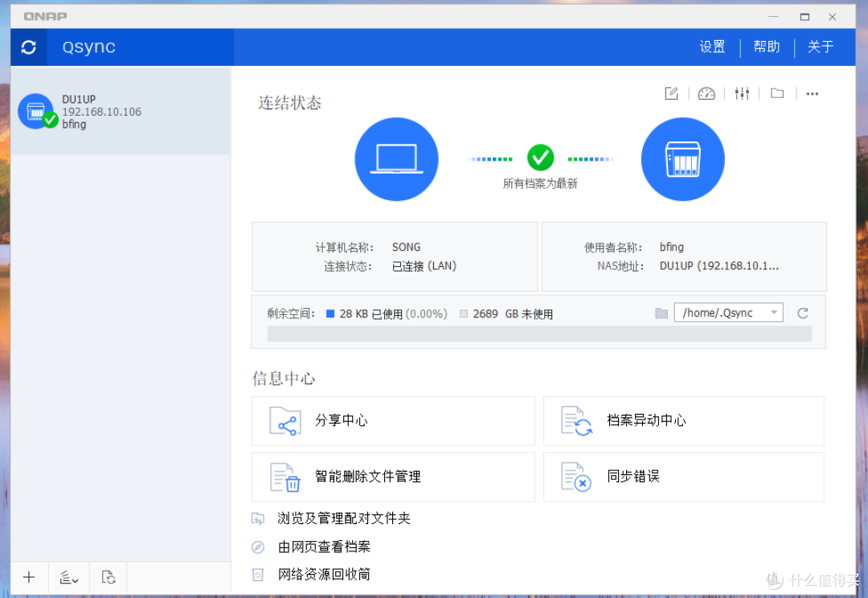Click the 所有档案为最新 status text
The image size is (868, 598).
pyautogui.click(x=540, y=183)
